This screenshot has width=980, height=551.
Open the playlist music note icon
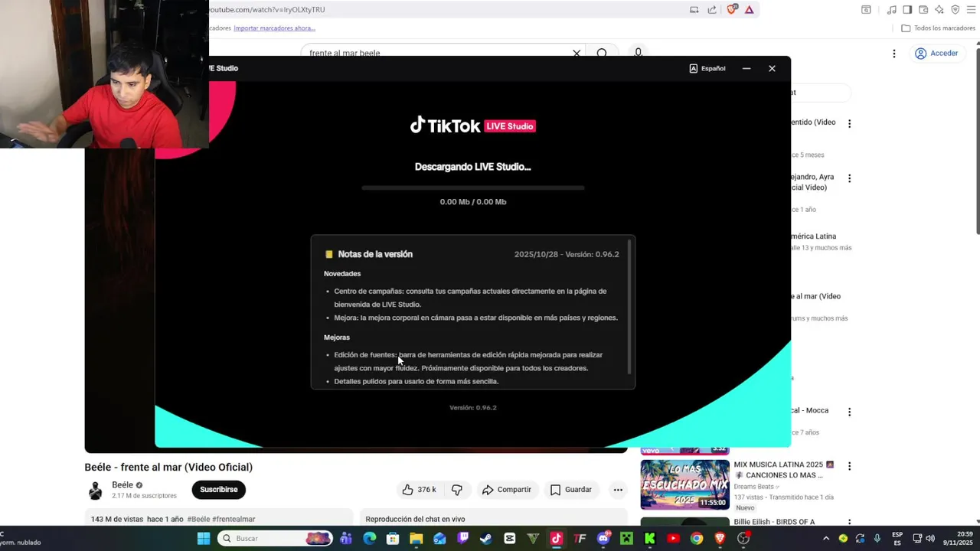click(891, 9)
